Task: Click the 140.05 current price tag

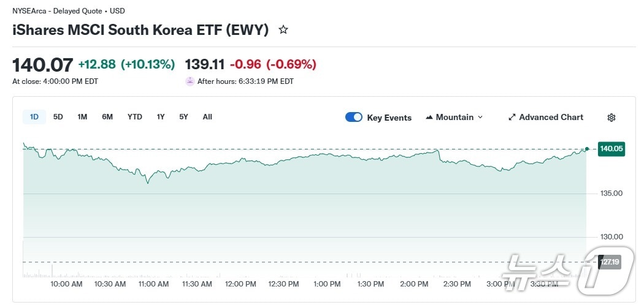Action: tap(611, 149)
